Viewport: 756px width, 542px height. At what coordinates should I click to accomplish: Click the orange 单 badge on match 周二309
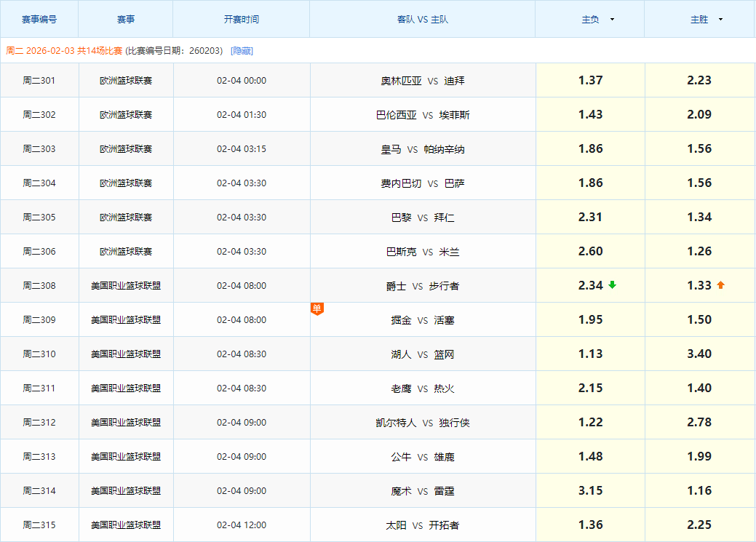317,308
